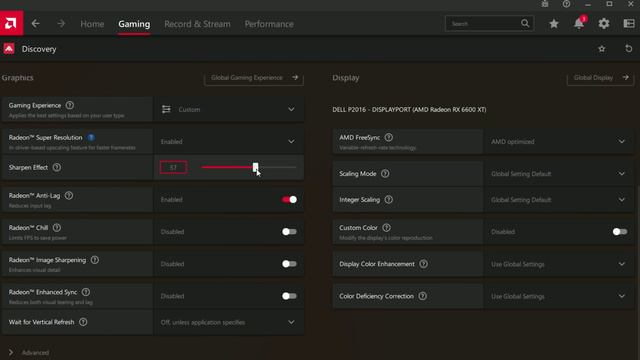Enable the Radeon Chill toggle

click(289, 232)
